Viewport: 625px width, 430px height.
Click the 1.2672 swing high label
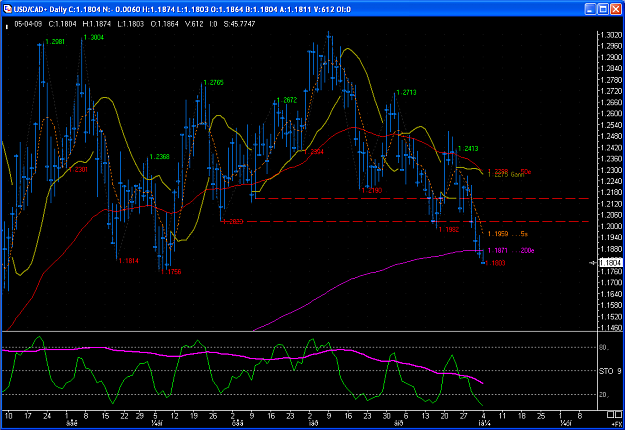[x=287, y=100]
